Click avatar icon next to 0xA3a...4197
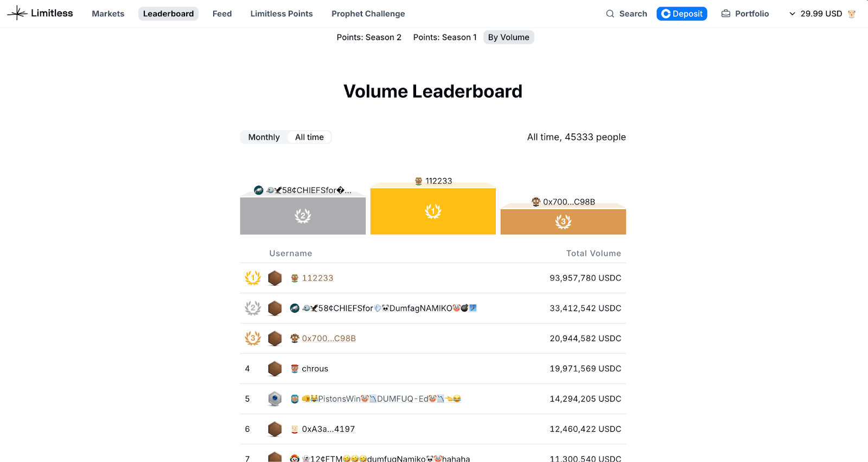This screenshot has width=868, height=462. [x=295, y=429]
